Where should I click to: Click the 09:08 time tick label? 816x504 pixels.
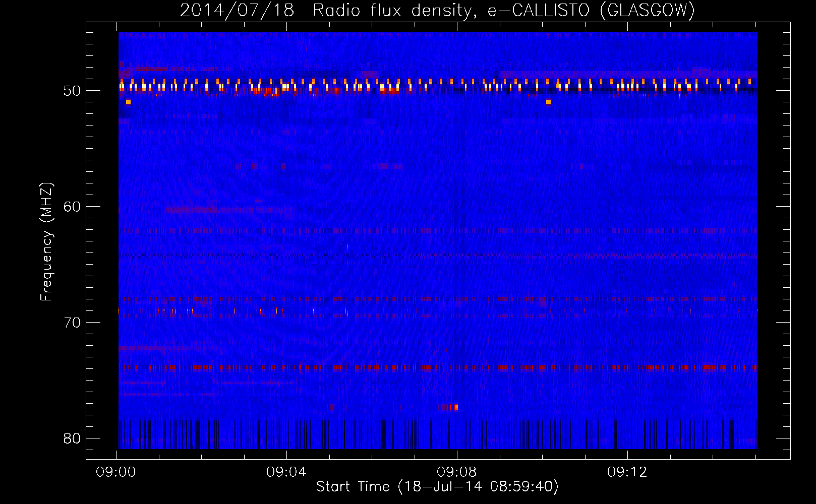pos(457,472)
